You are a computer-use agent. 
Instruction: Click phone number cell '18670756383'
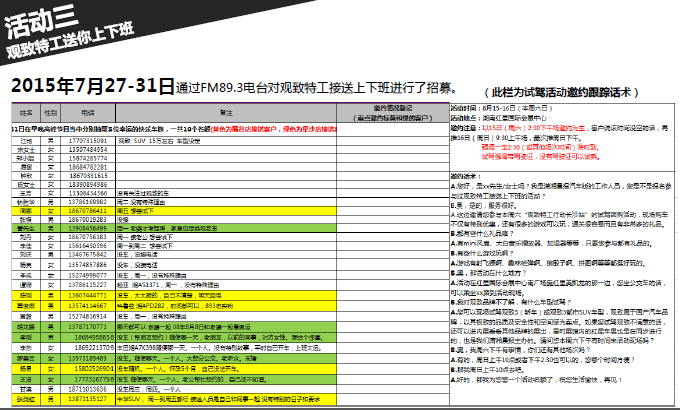coord(88,237)
